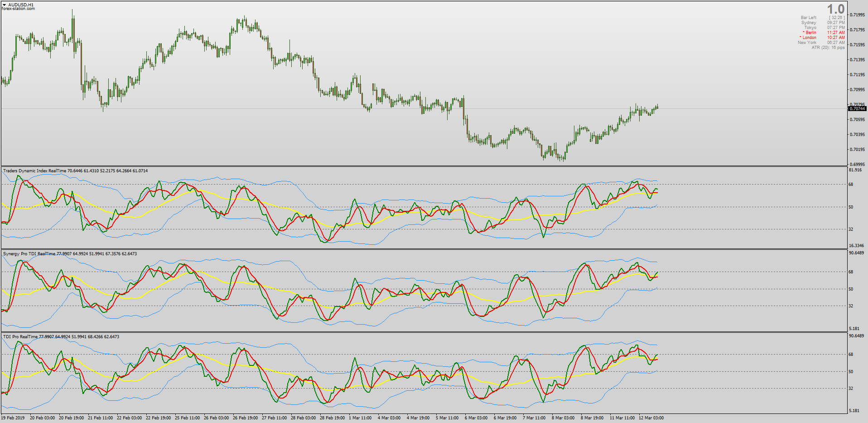The image size is (868, 423).
Task: Click the 4 Mar 19:00 time label
Action: click(418, 418)
